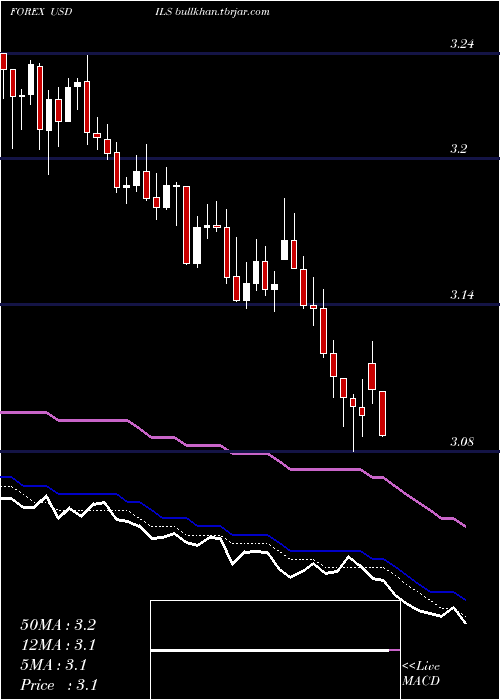This screenshot has width=500, height=700.
Task: Click the 5MA : 3.1 value
Action: click(54, 665)
